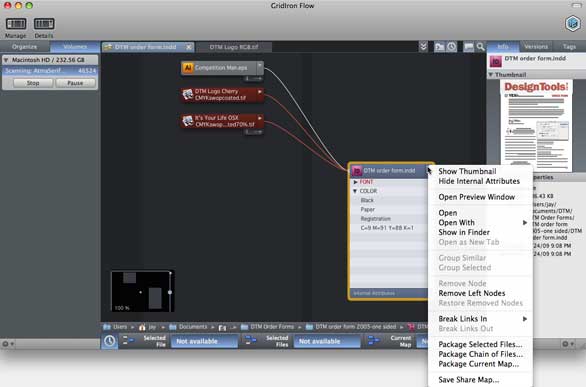Click the InDesign icon on DTM order form node

357,171
